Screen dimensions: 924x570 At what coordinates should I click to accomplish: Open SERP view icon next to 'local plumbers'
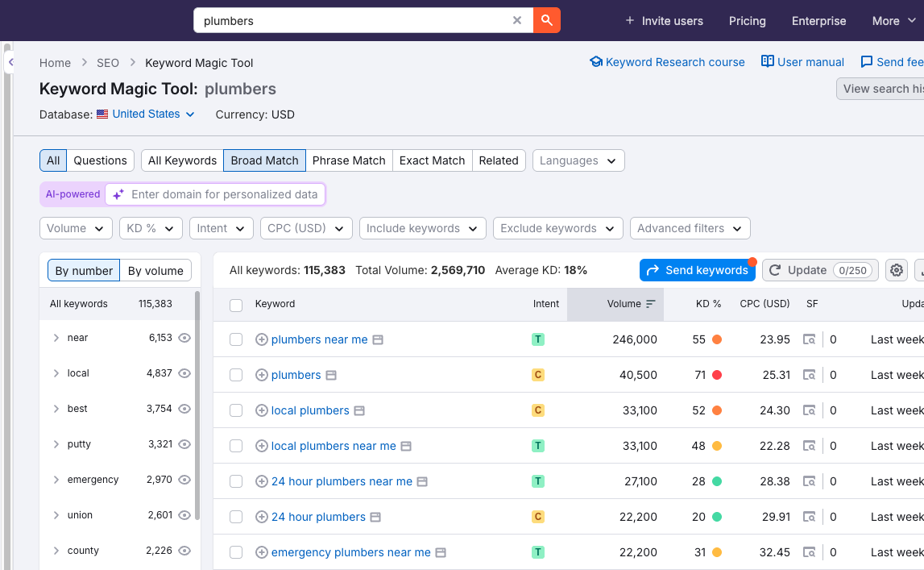359,410
